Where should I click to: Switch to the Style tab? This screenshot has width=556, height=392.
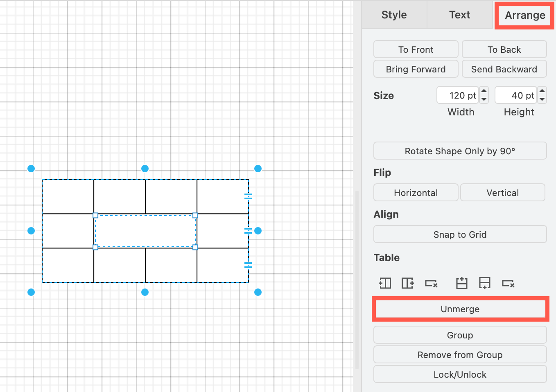(x=394, y=15)
